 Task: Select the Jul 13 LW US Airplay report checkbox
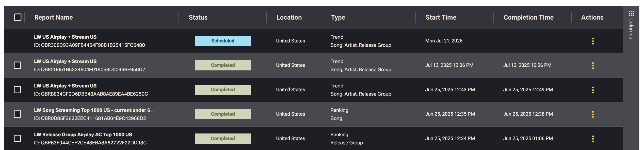(x=17, y=65)
